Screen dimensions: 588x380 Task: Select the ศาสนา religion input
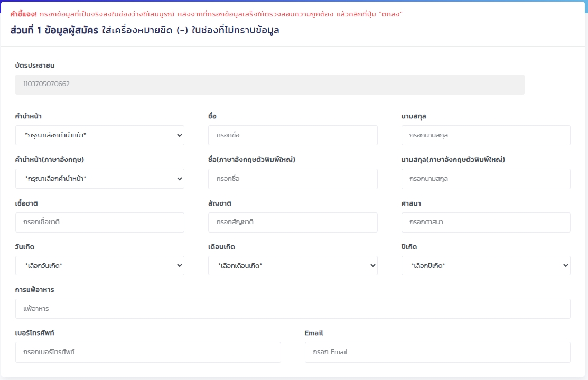tap(486, 222)
